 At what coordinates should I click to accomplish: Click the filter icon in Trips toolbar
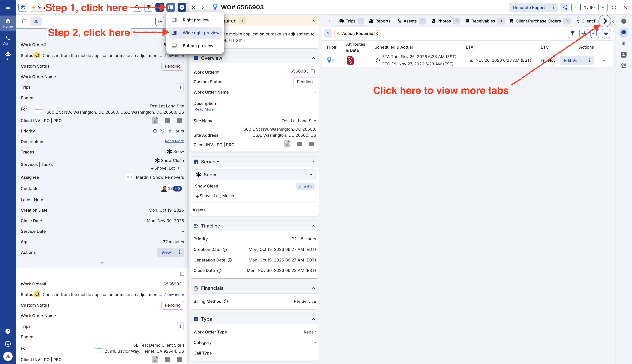(x=572, y=33)
